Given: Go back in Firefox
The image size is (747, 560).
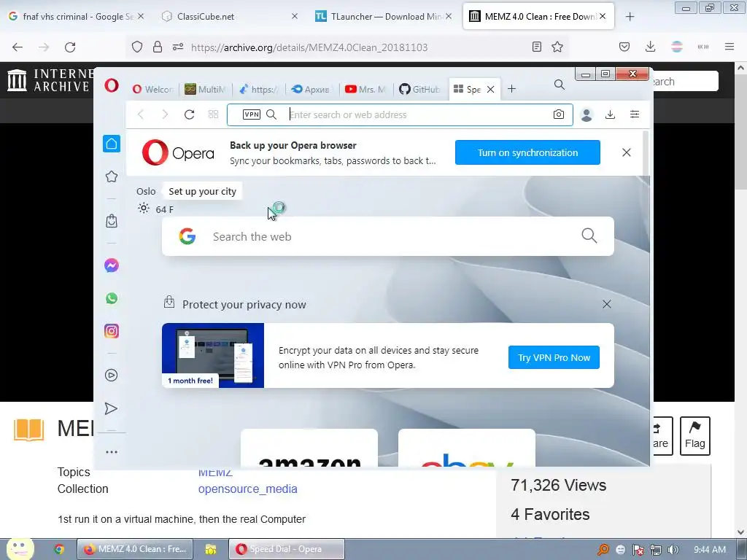Looking at the screenshot, I should [18, 47].
